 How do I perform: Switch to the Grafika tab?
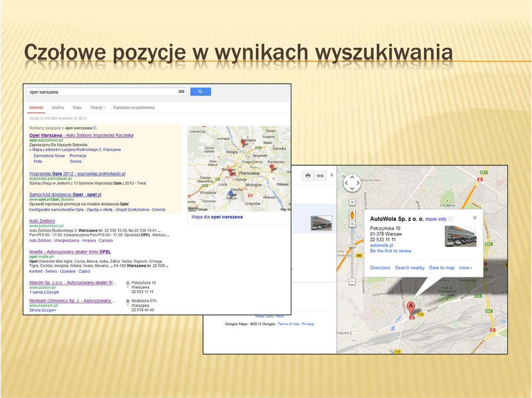click(x=58, y=108)
